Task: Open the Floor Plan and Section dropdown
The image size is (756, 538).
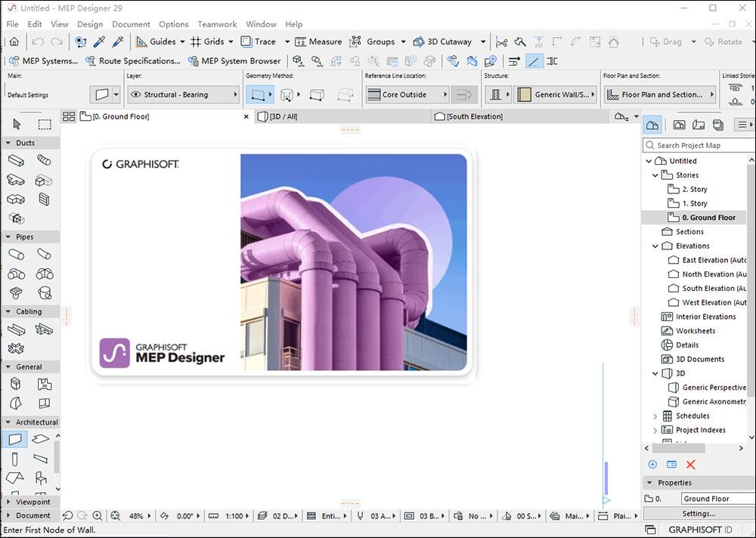Action: point(659,94)
